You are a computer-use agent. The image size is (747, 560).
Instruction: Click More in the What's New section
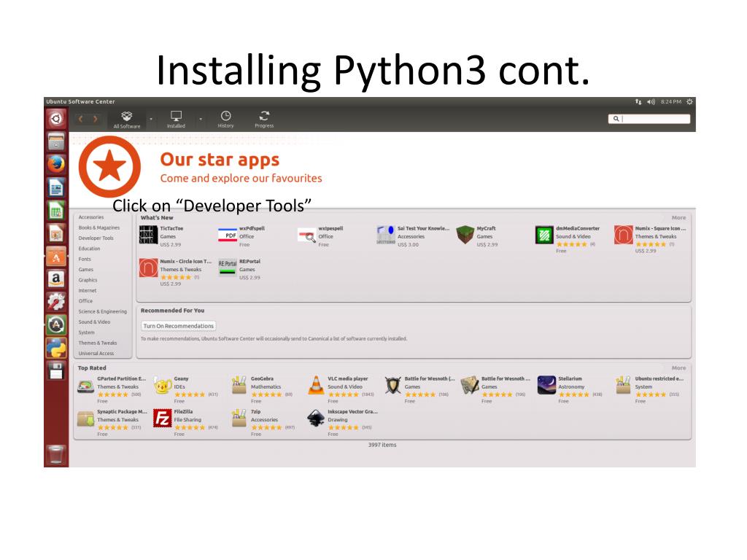(678, 217)
